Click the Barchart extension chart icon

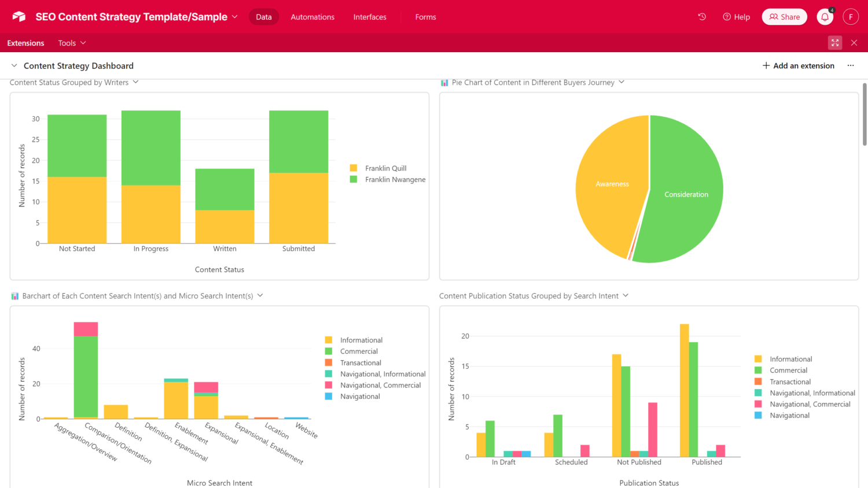pyautogui.click(x=15, y=296)
